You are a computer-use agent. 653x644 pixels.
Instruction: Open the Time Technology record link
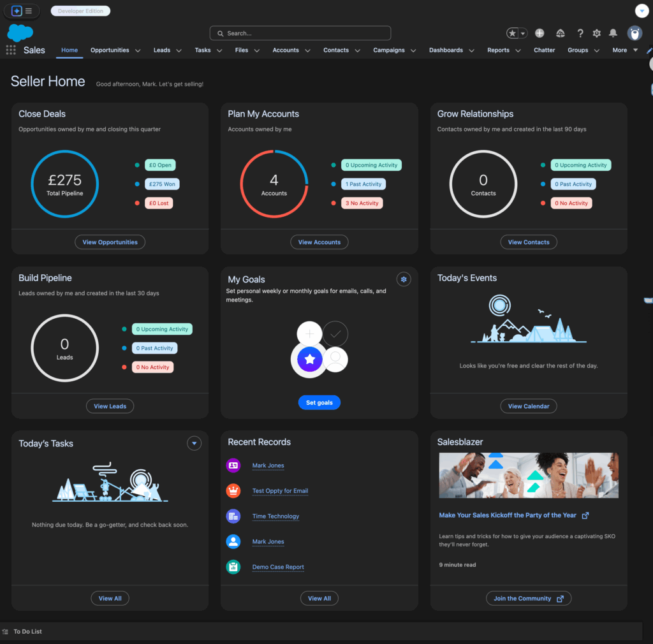coord(275,516)
